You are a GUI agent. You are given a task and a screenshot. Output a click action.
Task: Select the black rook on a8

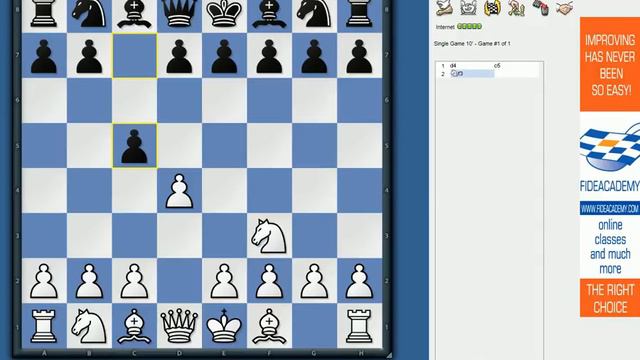(x=44, y=14)
